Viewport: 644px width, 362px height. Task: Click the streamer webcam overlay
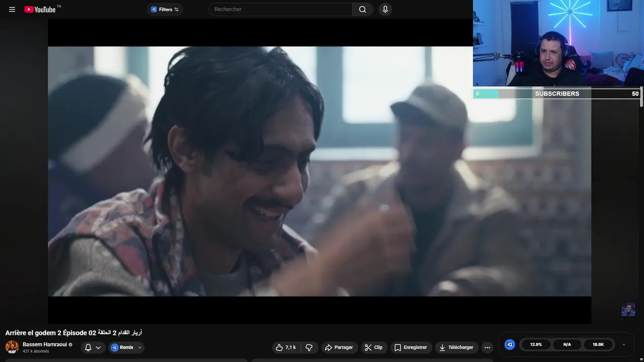558,43
